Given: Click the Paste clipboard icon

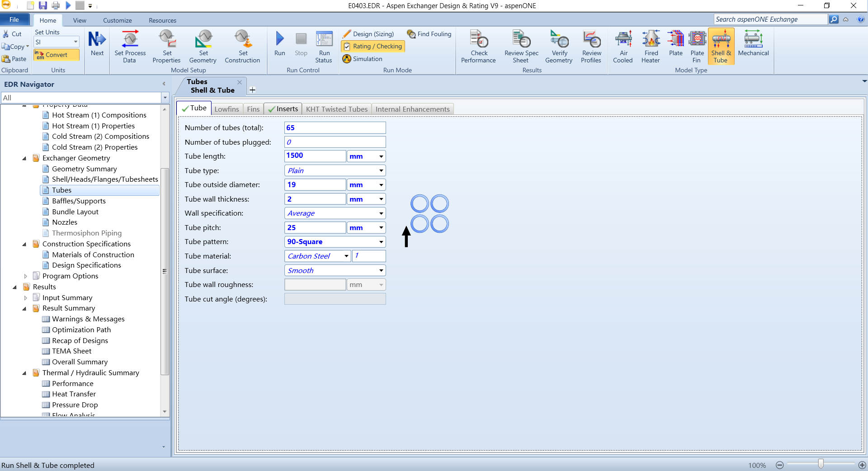Looking at the screenshot, I should (x=6, y=59).
